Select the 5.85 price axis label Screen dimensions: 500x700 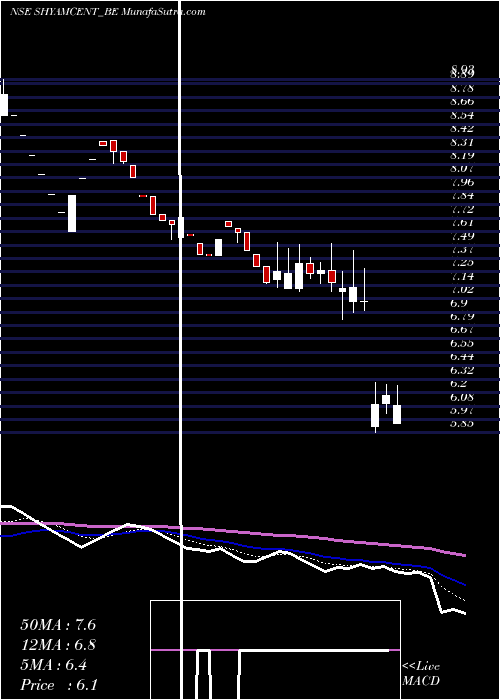click(x=462, y=423)
